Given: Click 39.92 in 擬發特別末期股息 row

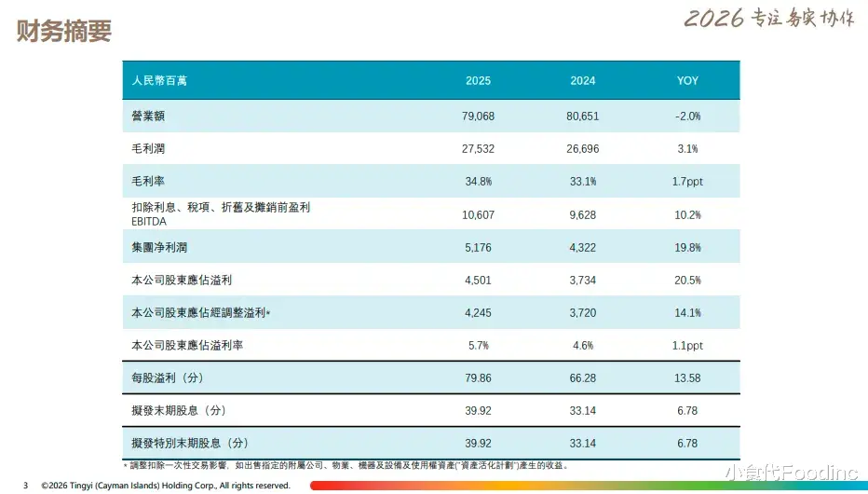Looking at the screenshot, I should point(479,444).
